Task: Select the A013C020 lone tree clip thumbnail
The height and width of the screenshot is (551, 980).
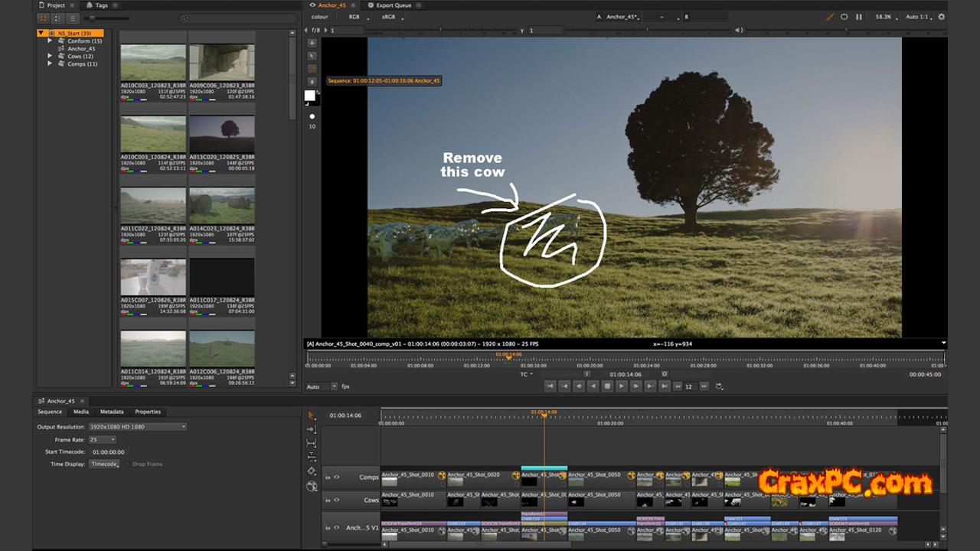Action: coord(221,134)
